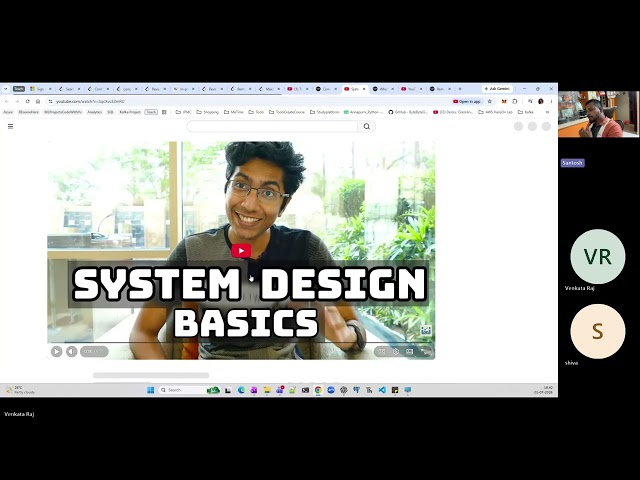Seek along the video progress bar
This screenshot has width=640, height=480.
[241, 342]
